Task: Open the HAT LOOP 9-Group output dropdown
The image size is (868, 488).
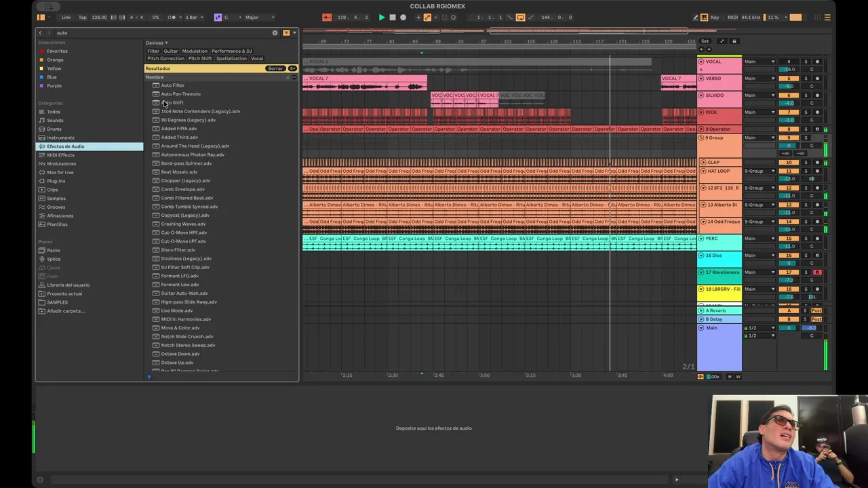Action: coord(759,171)
